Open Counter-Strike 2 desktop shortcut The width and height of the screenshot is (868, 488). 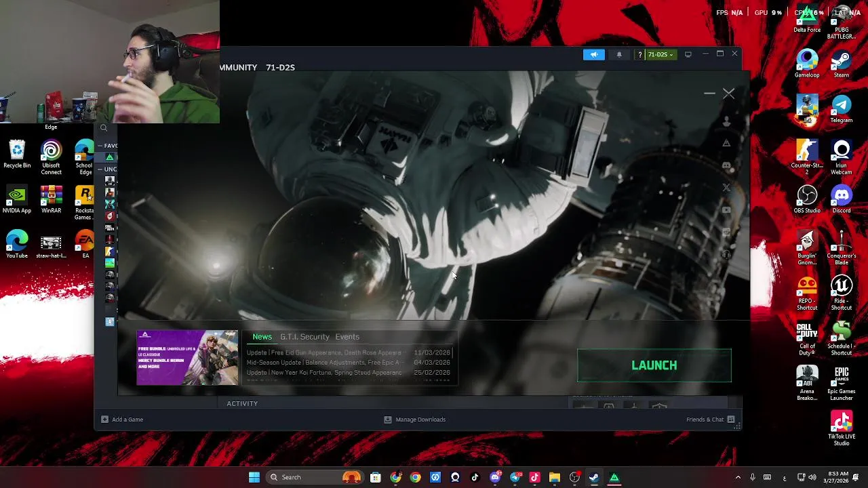(x=807, y=157)
